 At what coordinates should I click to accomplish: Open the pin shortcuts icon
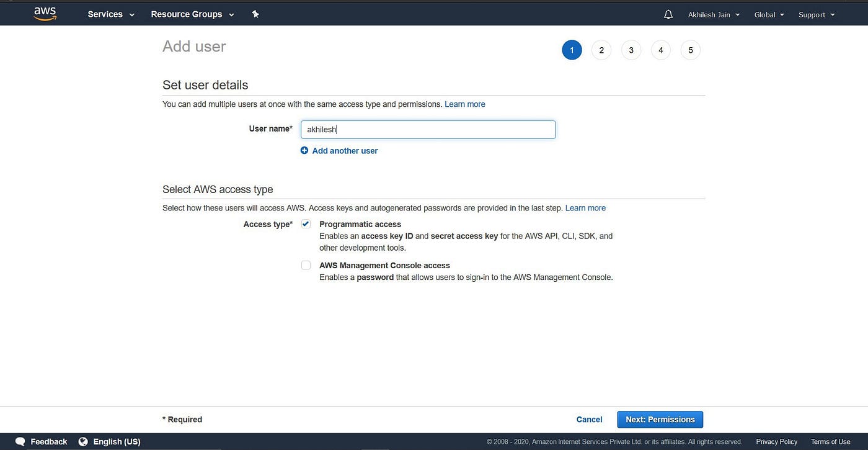point(255,14)
